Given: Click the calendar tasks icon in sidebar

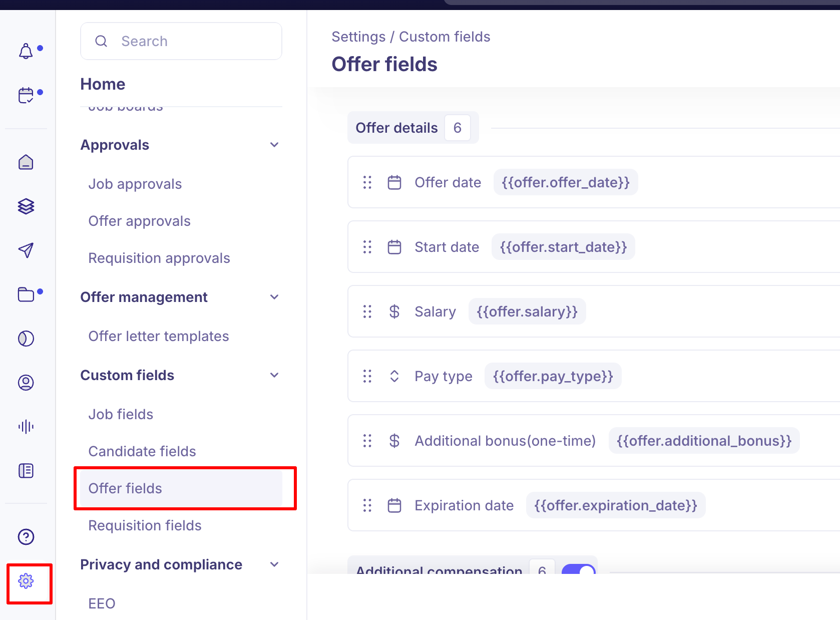Looking at the screenshot, I should 26,95.
